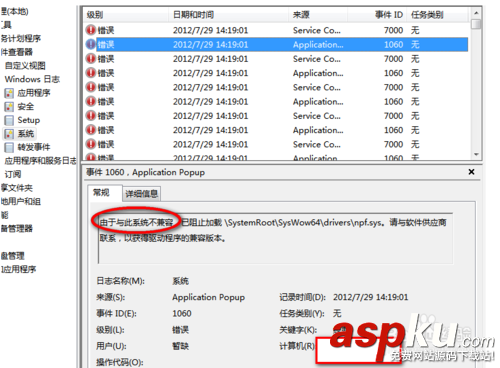Click the Setup log icon in sidebar

9,120
